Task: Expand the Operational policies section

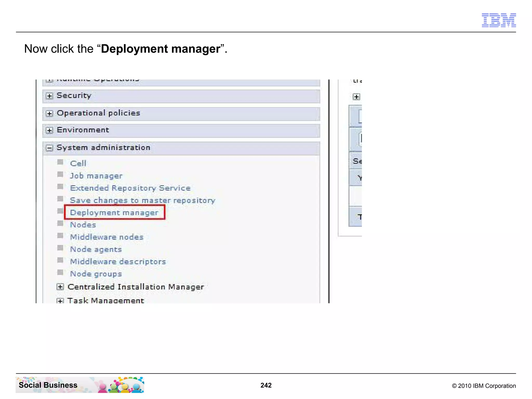Action: tap(49, 114)
